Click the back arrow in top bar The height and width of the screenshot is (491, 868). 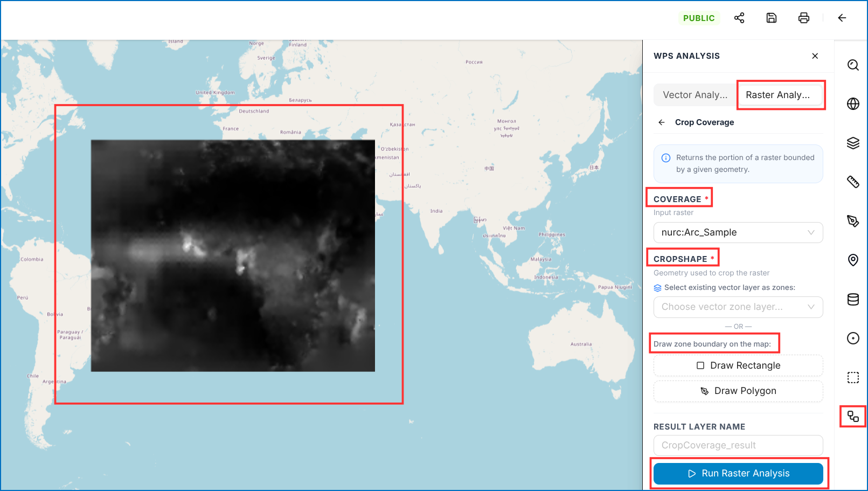point(842,18)
